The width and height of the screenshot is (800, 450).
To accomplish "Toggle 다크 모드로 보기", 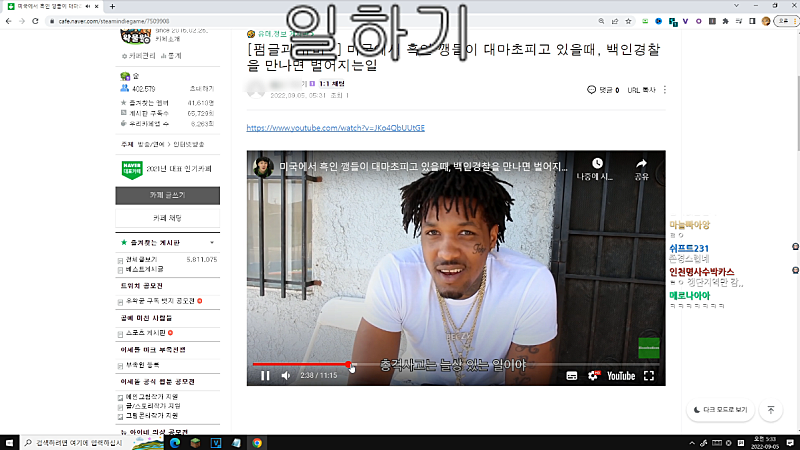I will [x=718, y=409].
